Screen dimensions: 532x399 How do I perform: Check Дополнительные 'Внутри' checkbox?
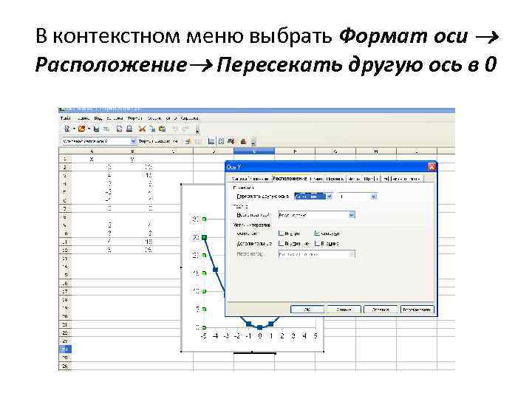[281, 243]
